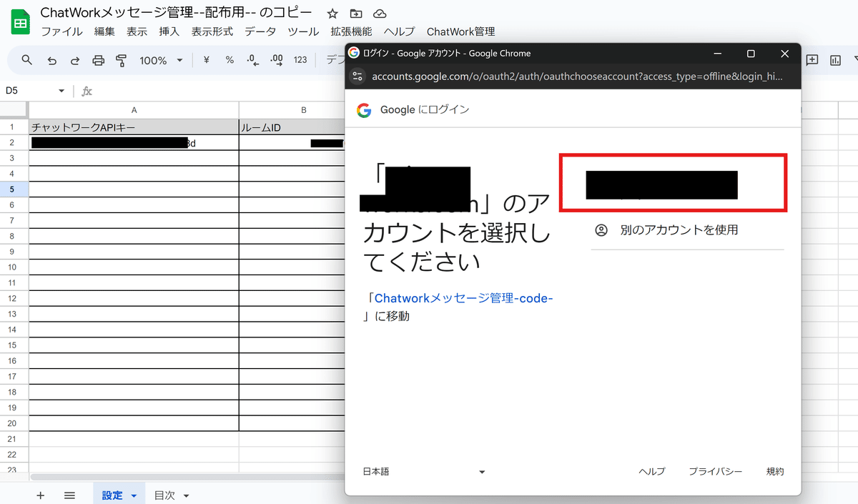The height and width of the screenshot is (504, 858).
Task: Click the Redo icon
Action: pos(74,60)
